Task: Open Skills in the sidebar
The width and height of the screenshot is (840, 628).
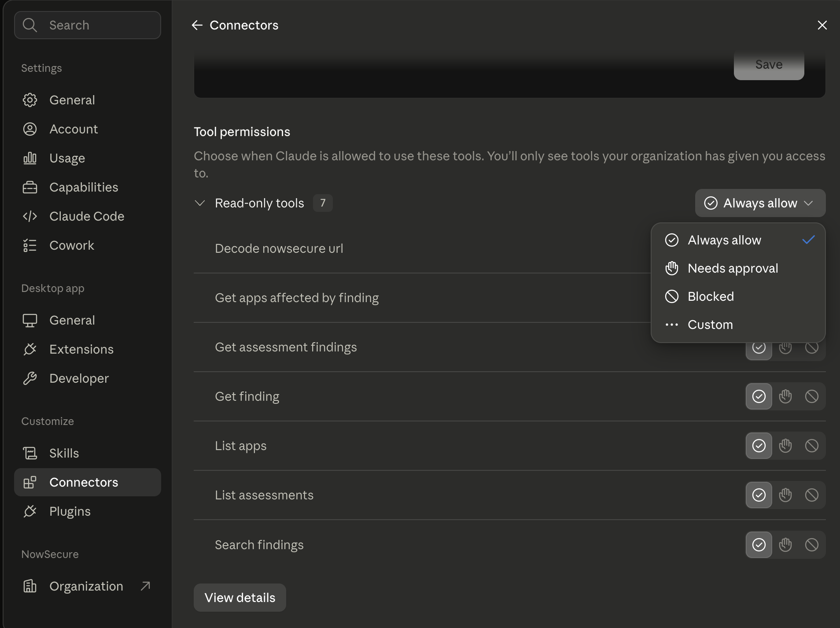Action: (x=87, y=453)
